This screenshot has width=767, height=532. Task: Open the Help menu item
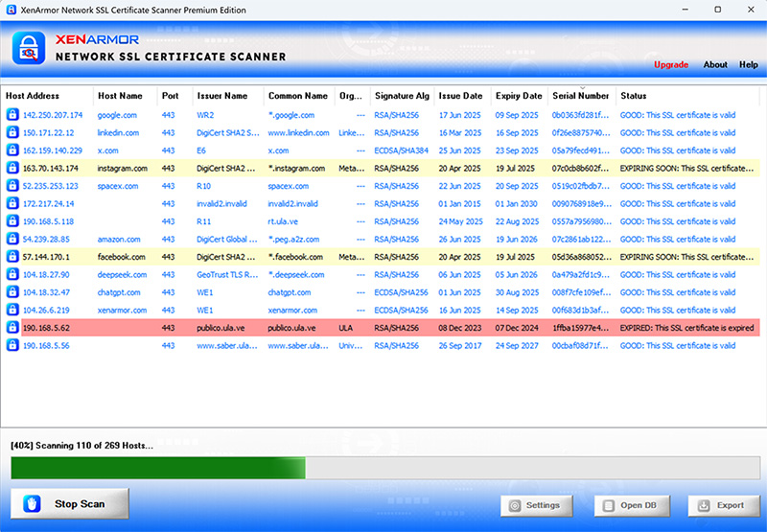tap(749, 64)
